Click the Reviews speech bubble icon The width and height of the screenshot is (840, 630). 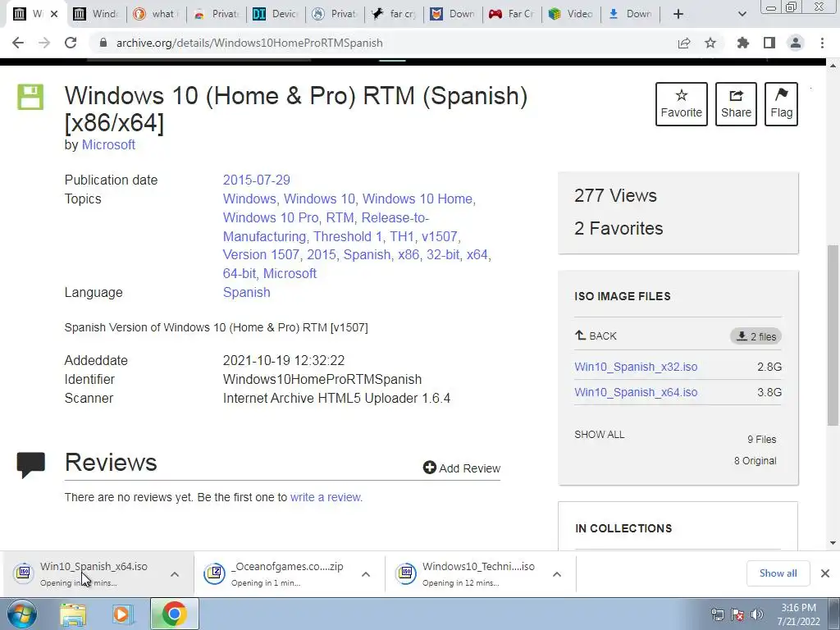[31, 464]
